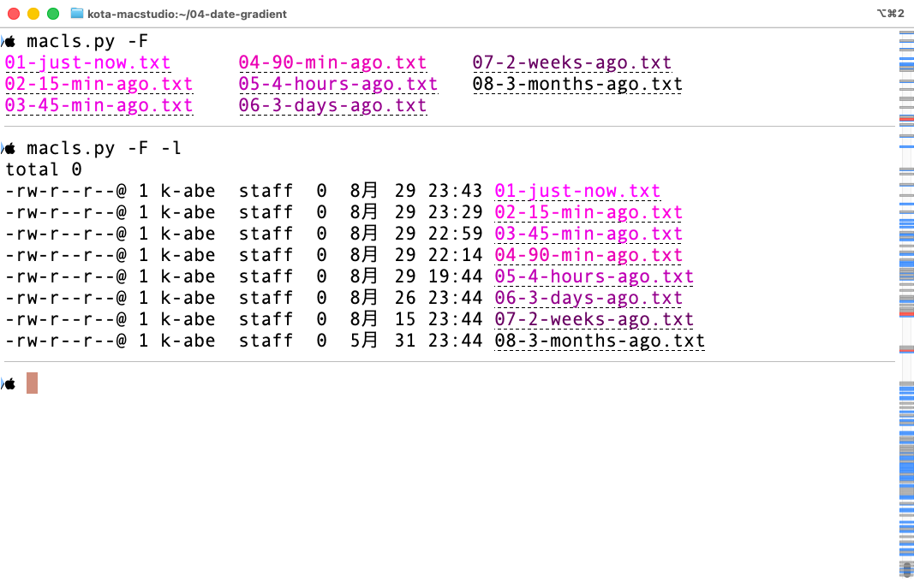Image resolution: width=914 pixels, height=588 pixels.
Task: Click '03-45-min-ago.txt' in the long listing
Action: click(x=588, y=234)
